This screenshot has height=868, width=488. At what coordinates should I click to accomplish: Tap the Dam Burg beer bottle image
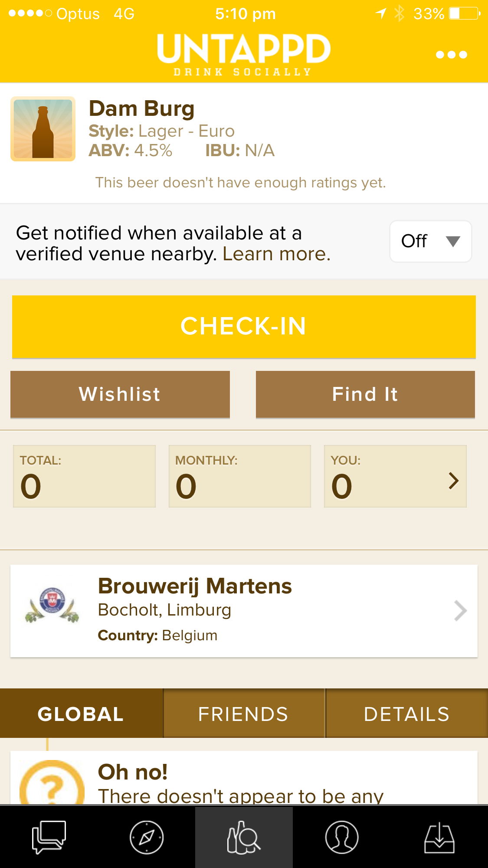click(43, 129)
